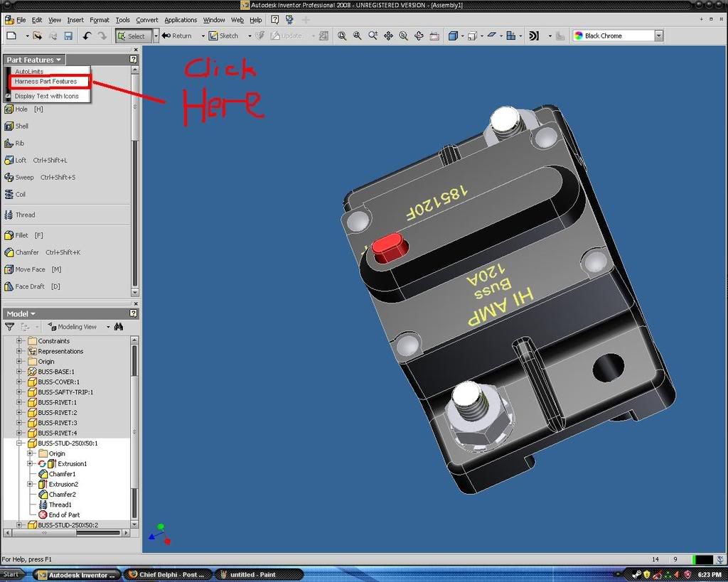Select the Loft feature tool
This screenshot has height=582, width=728.
tap(36, 160)
